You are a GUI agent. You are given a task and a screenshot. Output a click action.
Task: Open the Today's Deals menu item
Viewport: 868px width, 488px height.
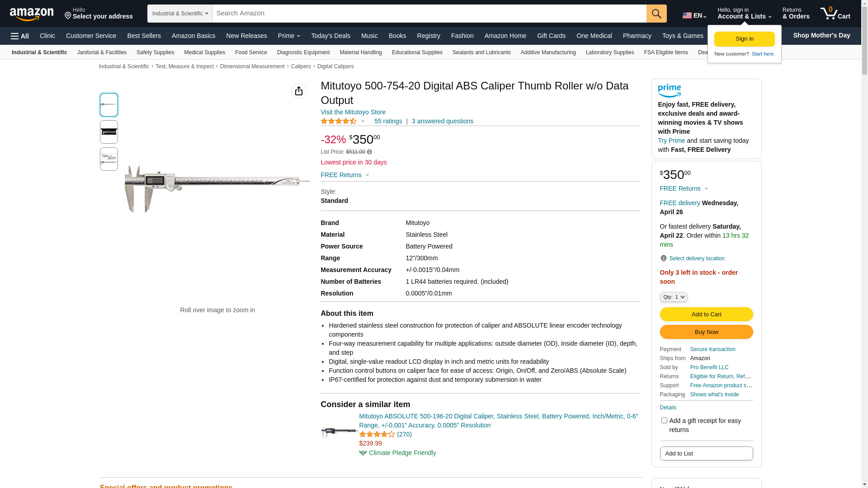pyautogui.click(x=330, y=36)
